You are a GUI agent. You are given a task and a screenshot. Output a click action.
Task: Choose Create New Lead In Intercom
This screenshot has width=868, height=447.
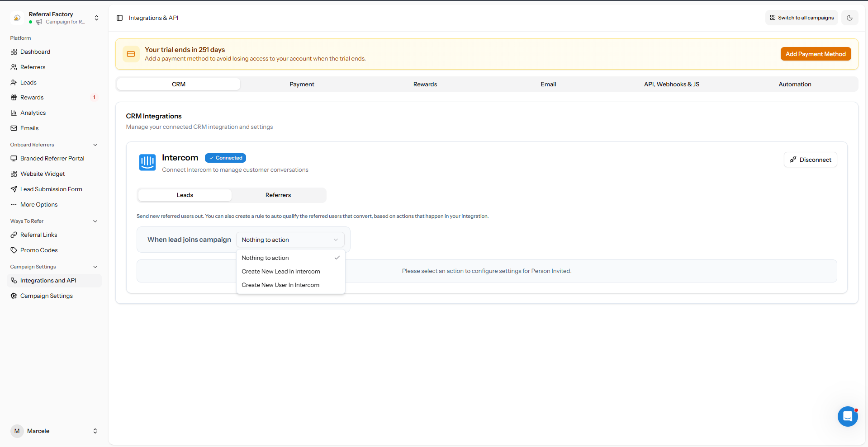291,272
